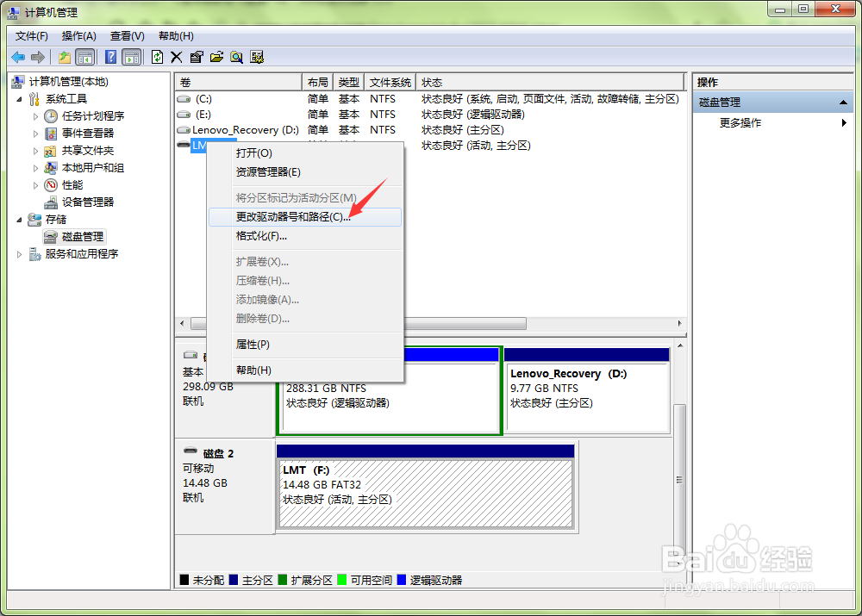862x616 pixels.
Task: Click the disk settings toolbar icon
Action: (x=257, y=57)
